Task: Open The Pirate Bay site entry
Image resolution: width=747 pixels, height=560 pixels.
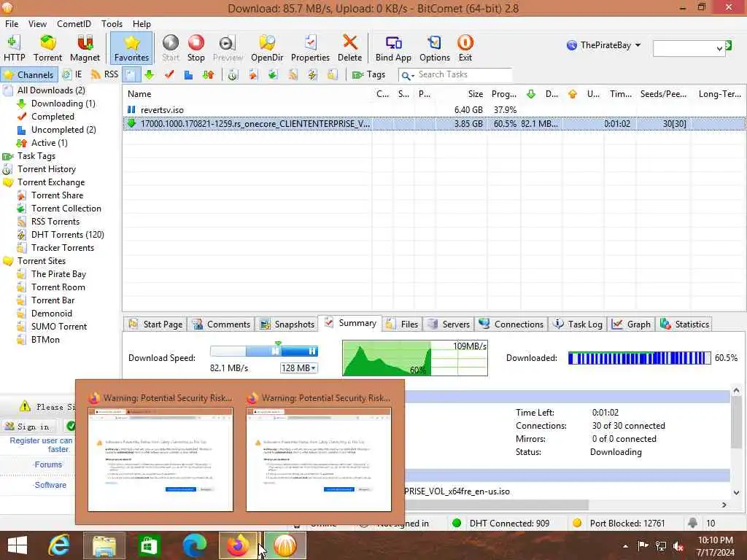Action: [x=58, y=274]
